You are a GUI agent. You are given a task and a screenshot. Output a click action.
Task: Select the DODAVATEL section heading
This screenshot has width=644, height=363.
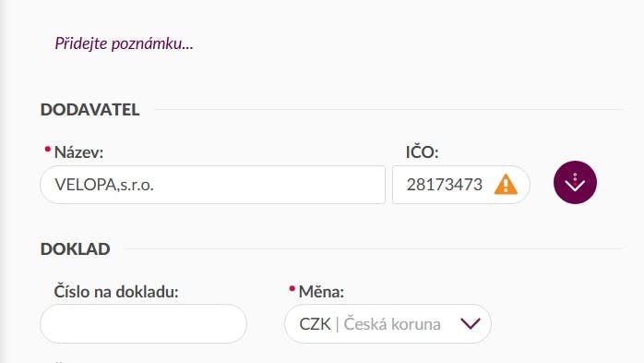point(89,109)
